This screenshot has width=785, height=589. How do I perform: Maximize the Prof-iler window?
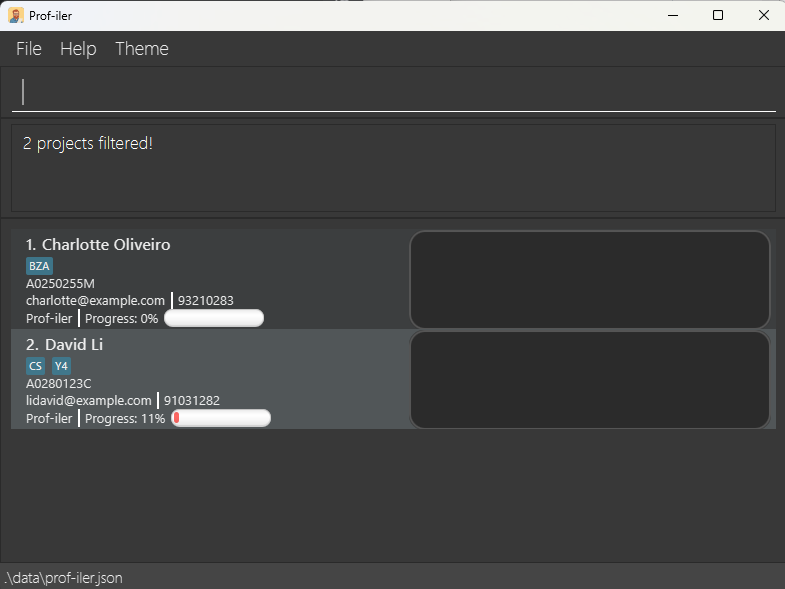pyautogui.click(x=718, y=16)
